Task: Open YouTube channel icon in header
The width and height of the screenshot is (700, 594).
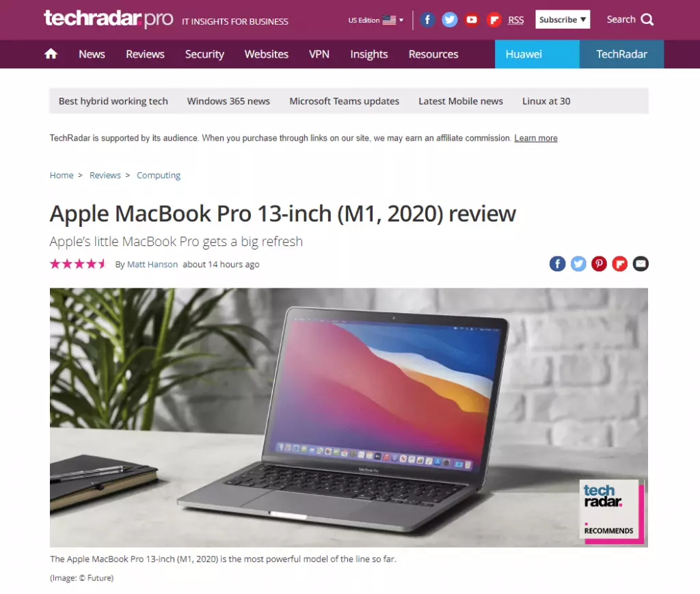Action: 472,20
